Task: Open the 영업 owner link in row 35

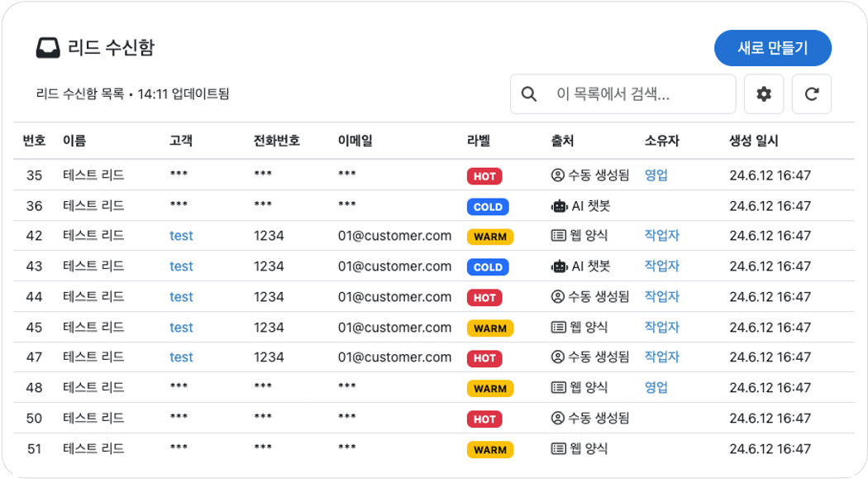Action: pyautogui.click(x=656, y=175)
